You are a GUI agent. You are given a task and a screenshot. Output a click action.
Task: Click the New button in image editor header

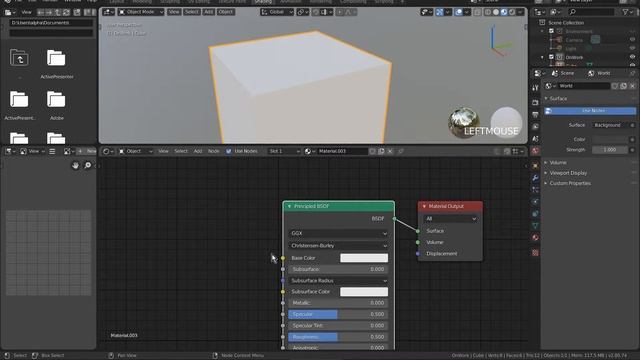pyautogui.click(x=88, y=151)
